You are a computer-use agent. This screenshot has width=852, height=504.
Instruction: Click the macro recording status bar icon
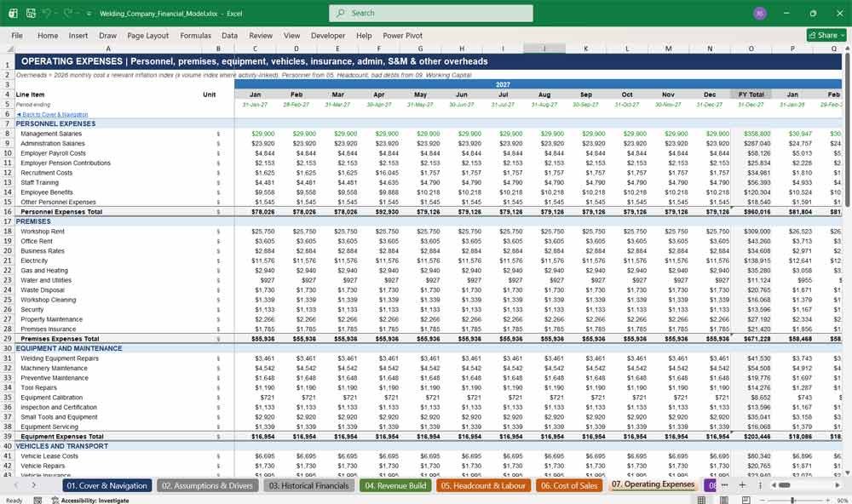tap(37, 501)
